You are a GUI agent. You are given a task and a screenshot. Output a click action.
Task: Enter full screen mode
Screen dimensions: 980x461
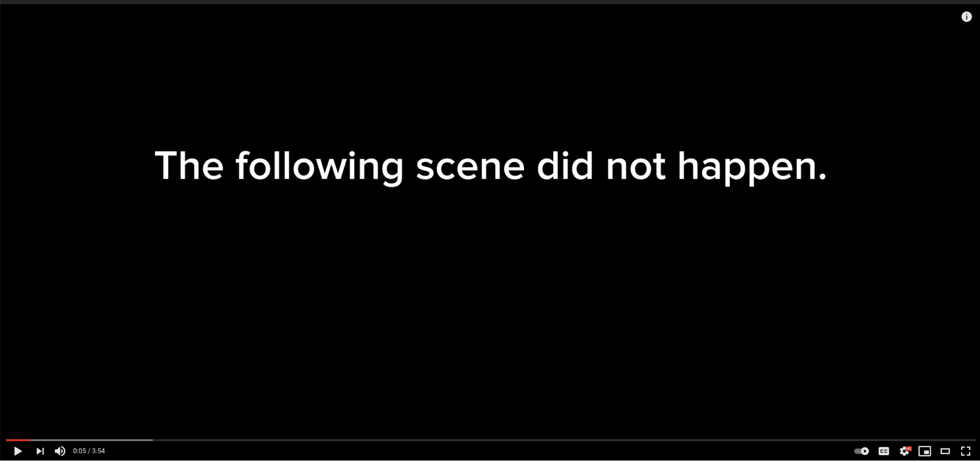[x=966, y=451]
